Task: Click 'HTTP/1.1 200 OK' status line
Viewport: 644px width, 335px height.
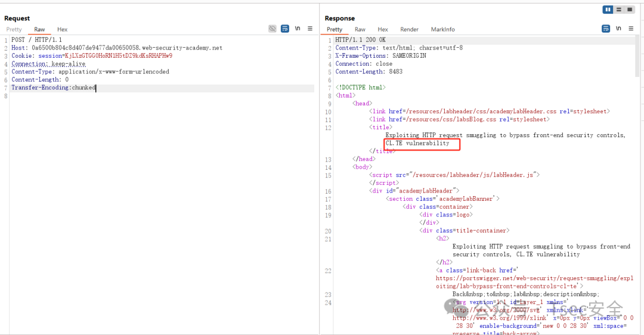Action: [x=360, y=40]
